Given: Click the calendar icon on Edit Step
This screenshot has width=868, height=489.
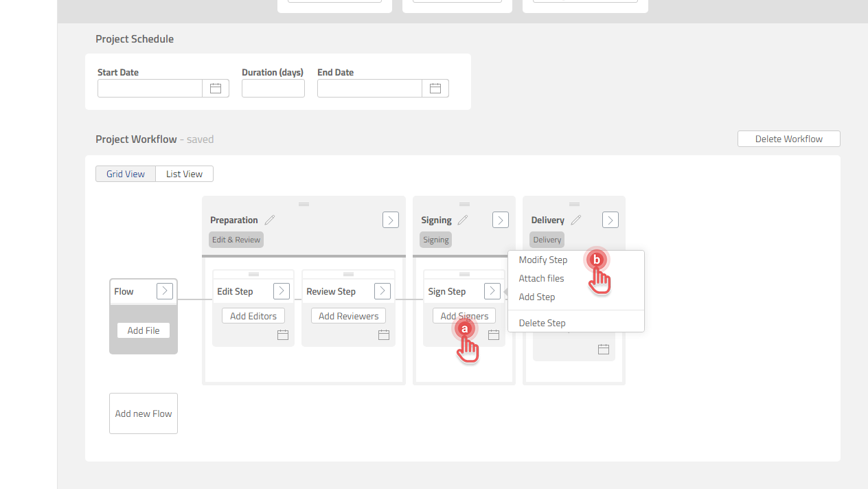Looking at the screenshot, I should [282, 334].
